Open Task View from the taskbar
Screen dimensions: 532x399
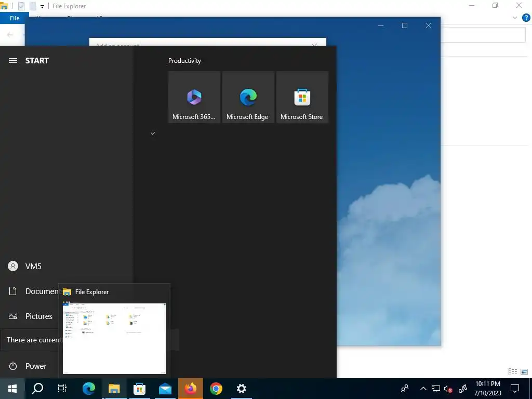[62, 389]
